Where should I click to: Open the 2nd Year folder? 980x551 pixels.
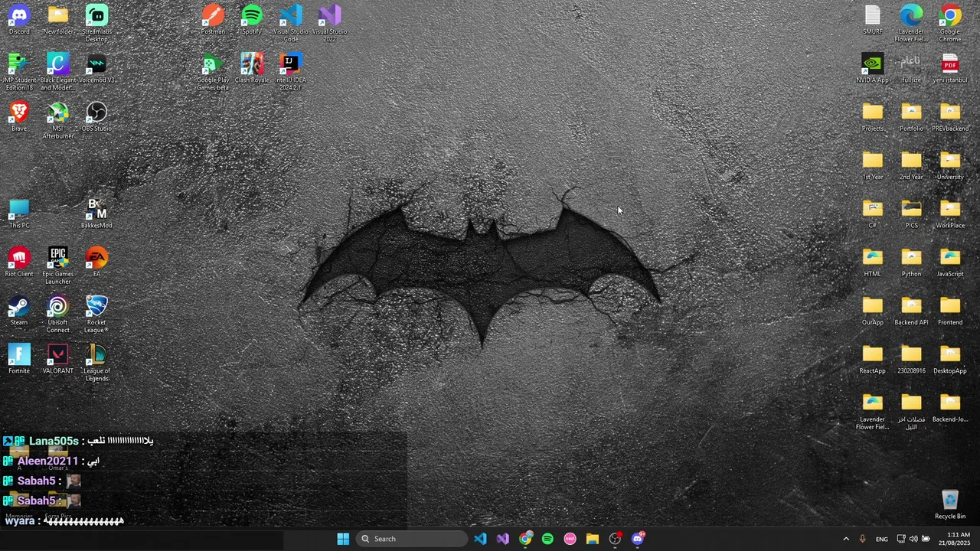(911, 165)
